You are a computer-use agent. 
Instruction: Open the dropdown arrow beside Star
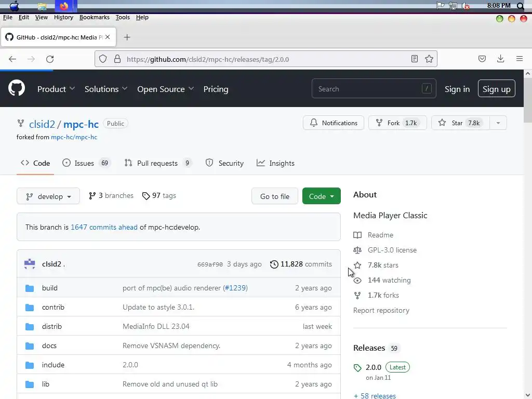[x=498, y=123]
